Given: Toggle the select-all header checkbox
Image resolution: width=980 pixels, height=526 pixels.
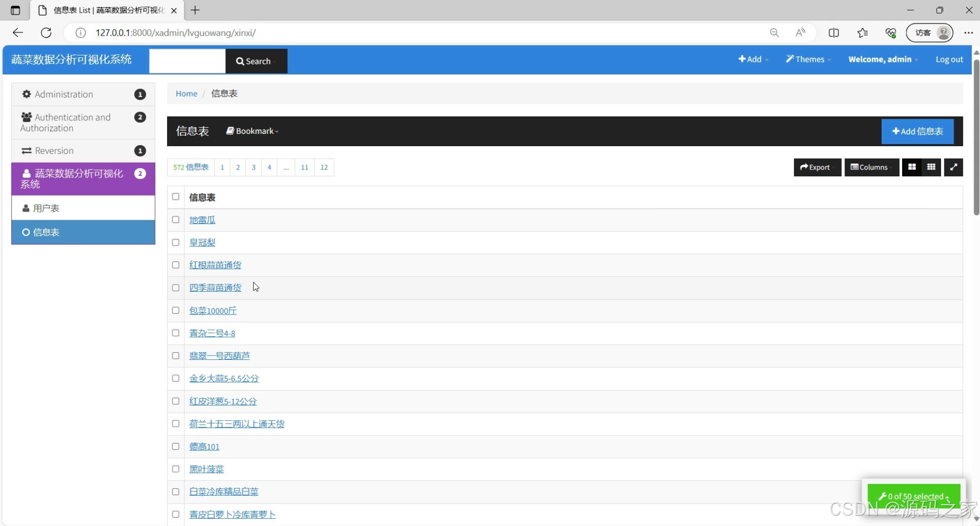Looking at the screenshot, I should pos(176,197).
